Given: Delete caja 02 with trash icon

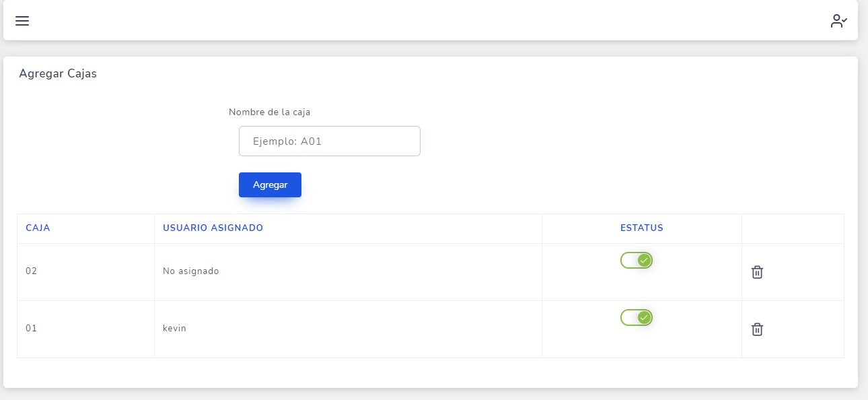Looking at the screenshot, I should coord(757,272).
